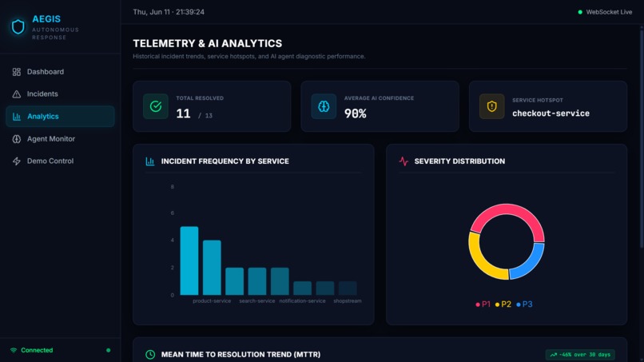Select the Analytics menu item

[60, 117]
